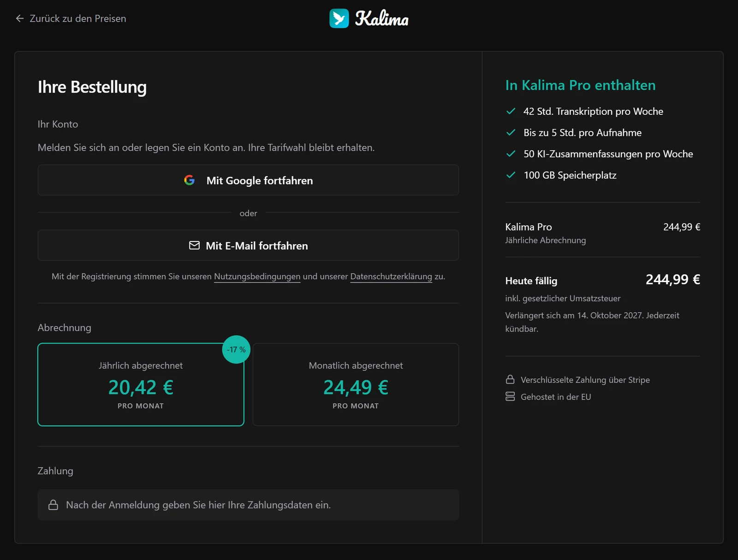Click the back arrow icon
This screenshot has width=738, height=560.
tap(20, 18)
